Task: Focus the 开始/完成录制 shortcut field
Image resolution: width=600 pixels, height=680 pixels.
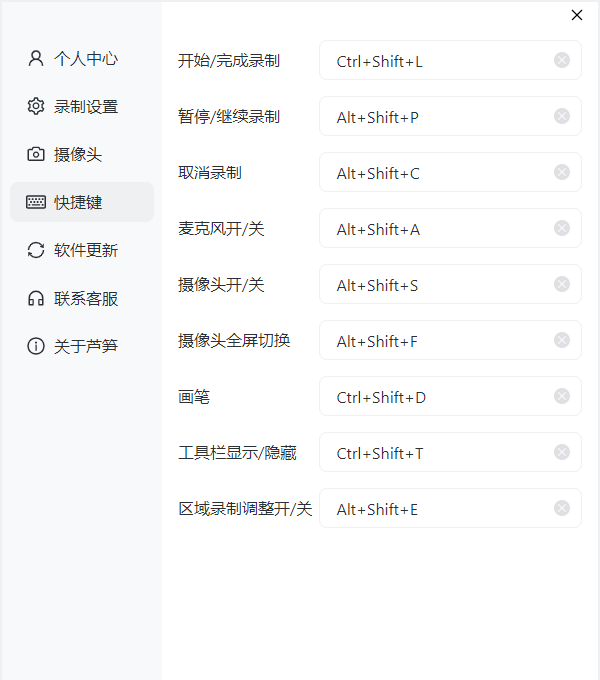Action: (450, 60)
